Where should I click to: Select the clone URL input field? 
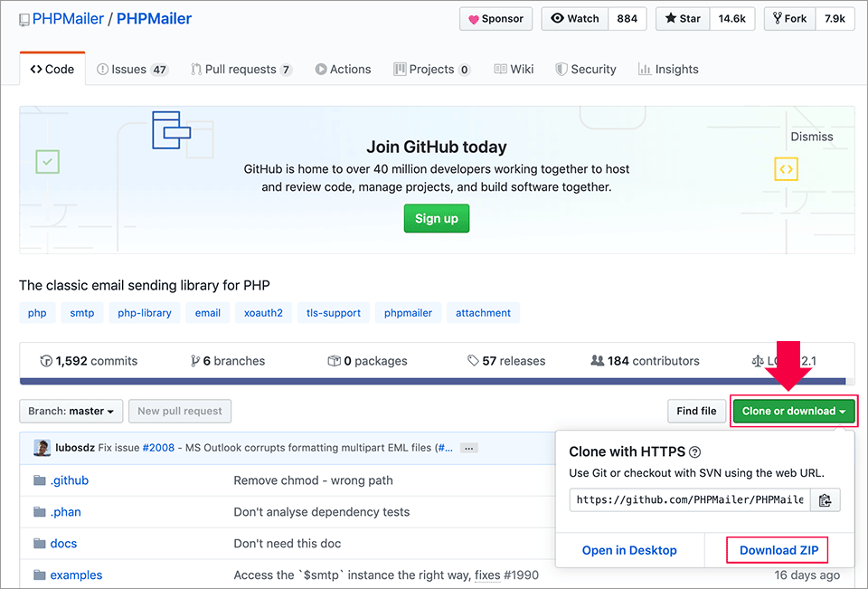click(x=689, y=499)
